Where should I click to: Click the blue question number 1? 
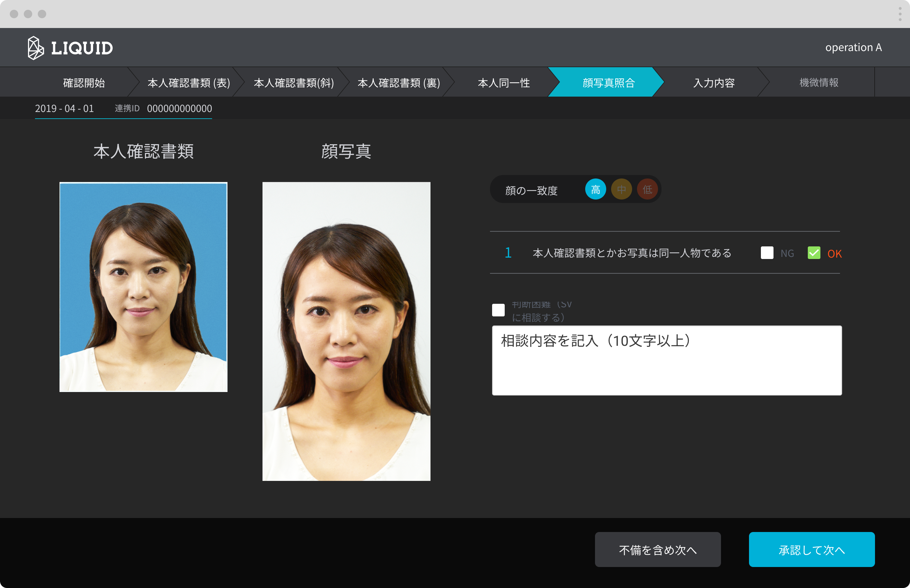click(x=508, y=253)
